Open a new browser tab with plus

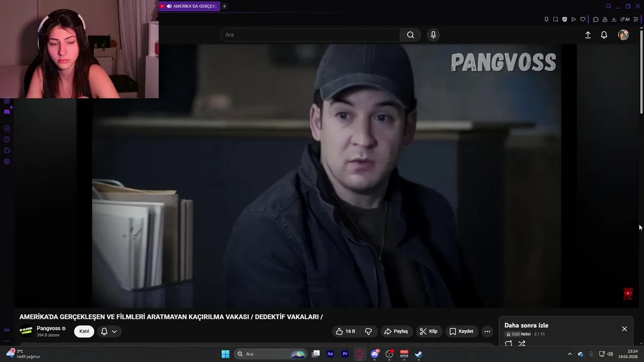point(224,6)
